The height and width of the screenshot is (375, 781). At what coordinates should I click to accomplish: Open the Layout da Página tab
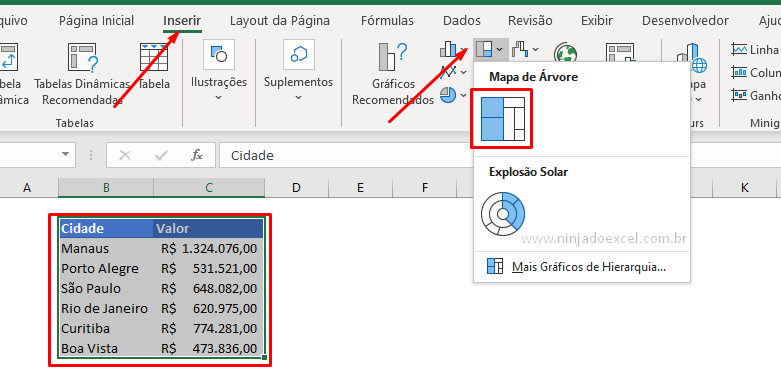click(x=279, y=21)
